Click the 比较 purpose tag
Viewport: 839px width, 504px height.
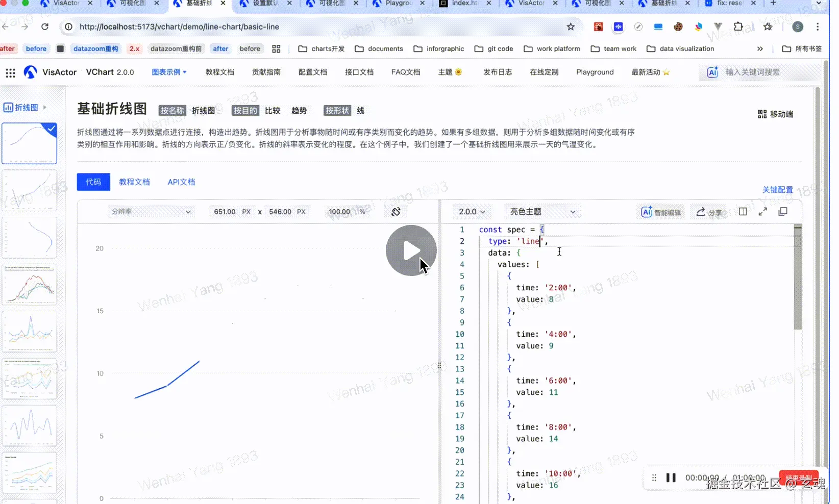(273, 111)
